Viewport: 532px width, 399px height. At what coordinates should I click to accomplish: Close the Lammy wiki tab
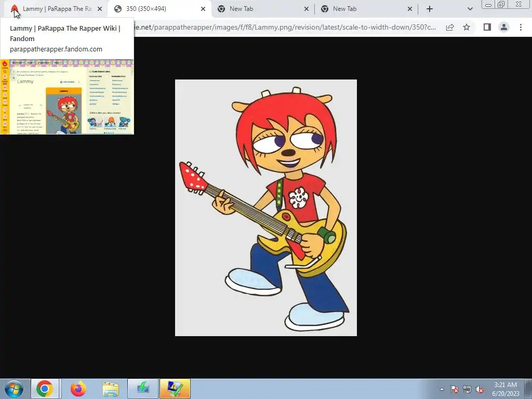[x=99, y=9]
